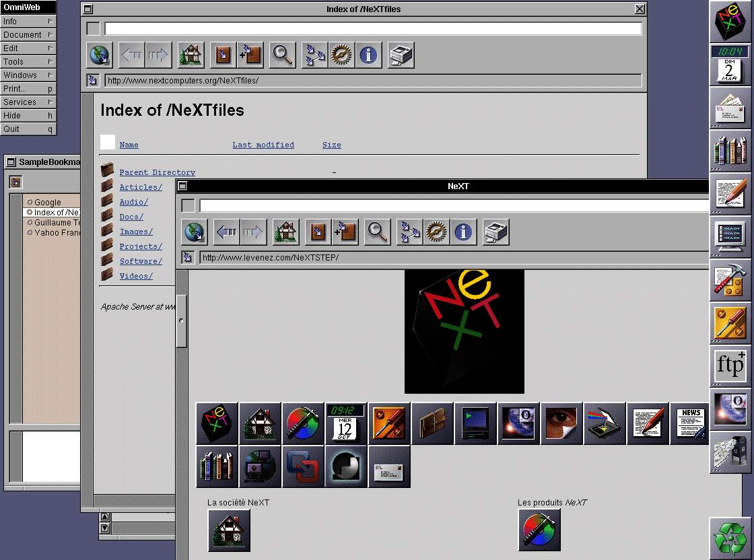Select Guillaume bookmark in SampleBookmarks
754x560 pixels.
click(x=51, y=223)
